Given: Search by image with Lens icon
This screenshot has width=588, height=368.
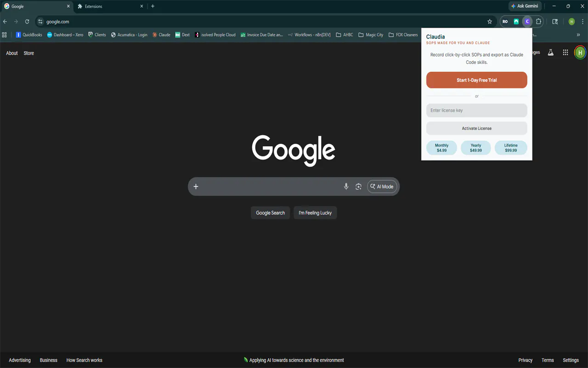Looking at the screenshot, I should click(x=358, y=186).
